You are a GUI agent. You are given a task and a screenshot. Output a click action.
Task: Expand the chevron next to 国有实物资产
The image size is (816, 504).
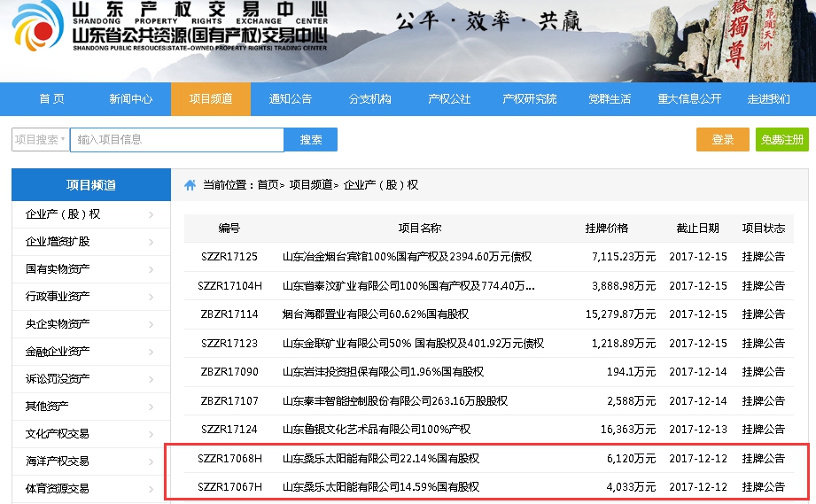[151, 269]
